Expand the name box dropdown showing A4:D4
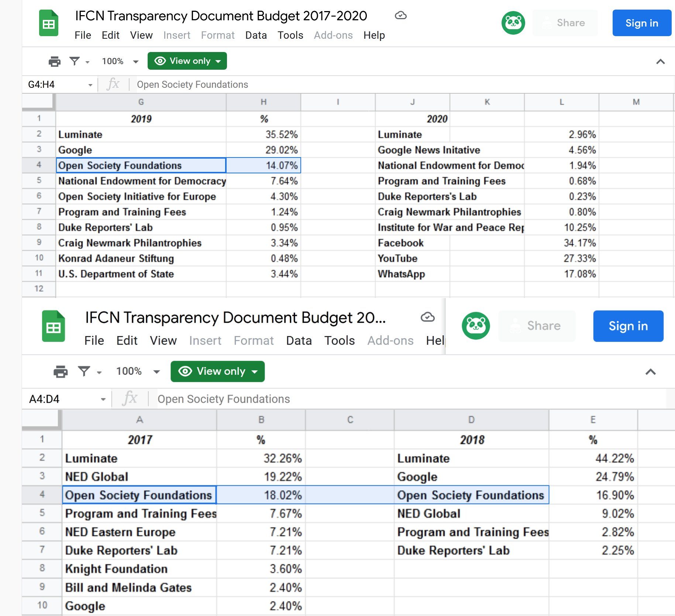 click(103, 399)
